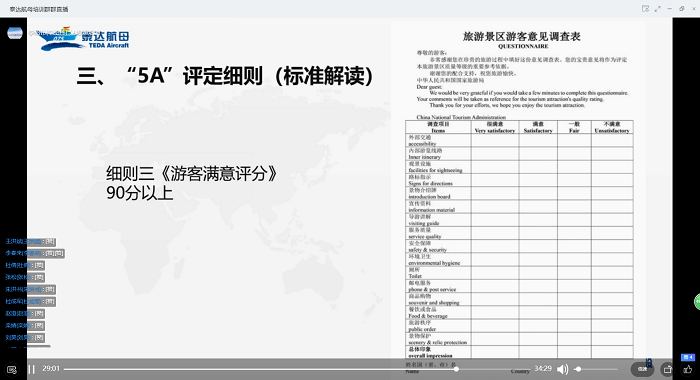Click the 泰达航母 live stream window title
The height and width of the screenshot is (380, 700).
click(x=39, y=9)
